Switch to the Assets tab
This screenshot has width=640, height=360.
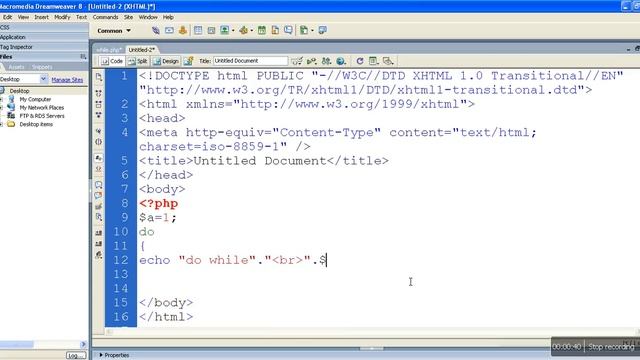coord(16,67)
